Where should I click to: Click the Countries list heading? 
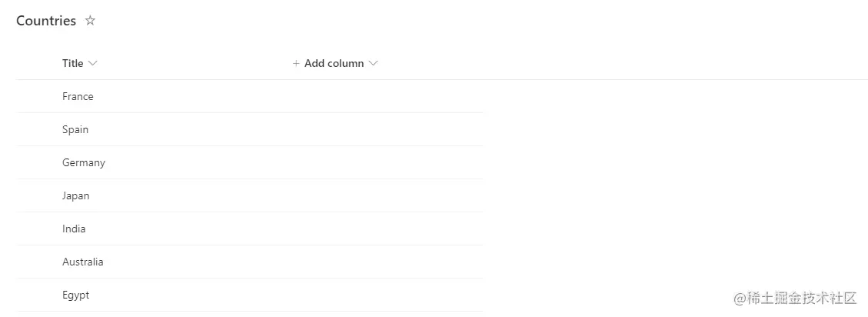(46, 21)
